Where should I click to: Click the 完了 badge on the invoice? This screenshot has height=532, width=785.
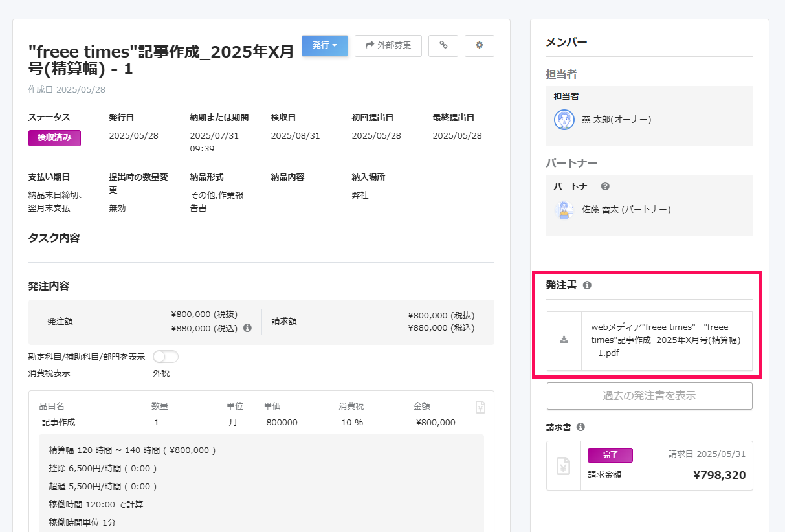[x=612, y=455]
